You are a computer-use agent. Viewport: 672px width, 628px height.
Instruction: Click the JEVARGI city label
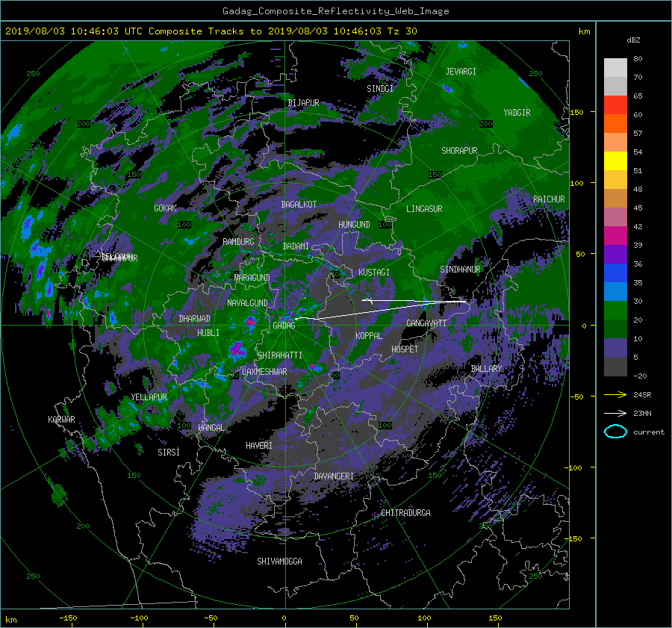tap(461, 72)
